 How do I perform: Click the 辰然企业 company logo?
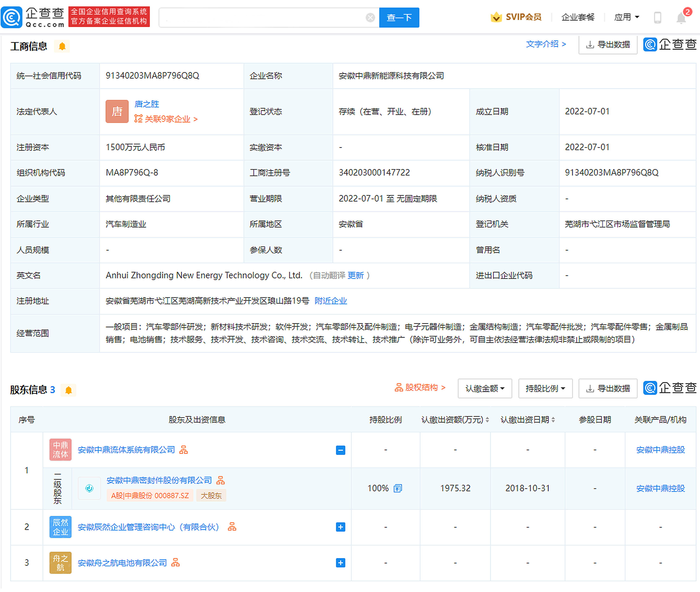(60, 527)
